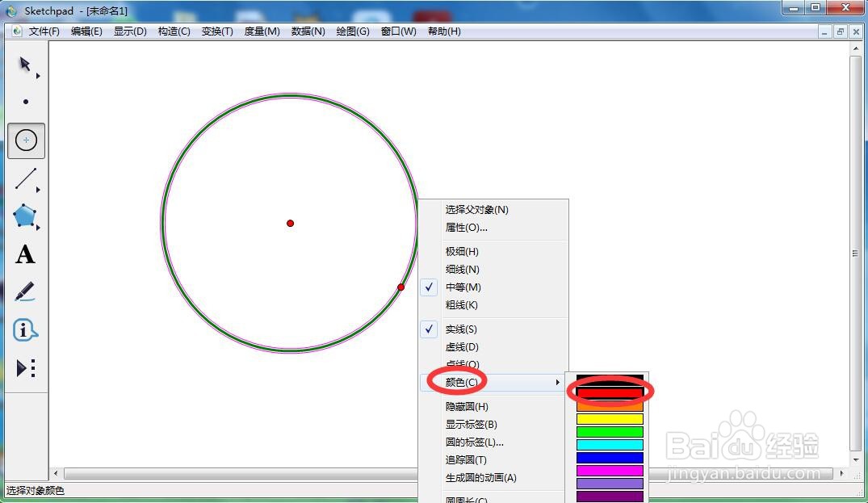
Task: Select the point tool
Action: pos(26,102)
